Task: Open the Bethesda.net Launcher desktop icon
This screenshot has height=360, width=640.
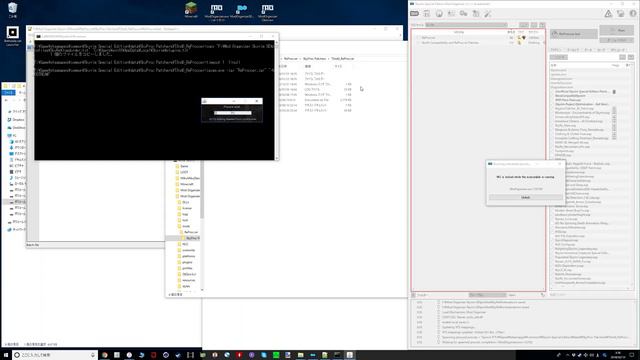Action: (13, 36)
